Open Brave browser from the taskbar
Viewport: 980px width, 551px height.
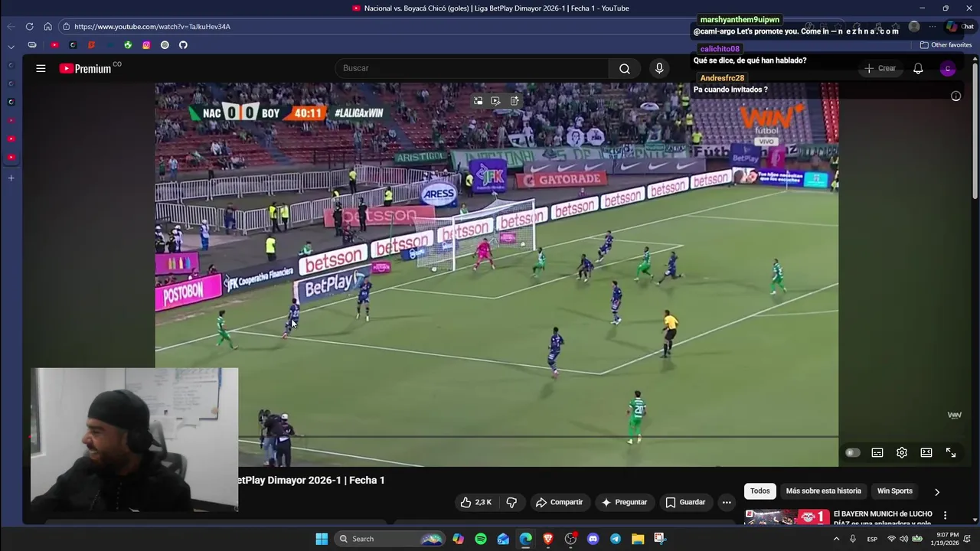(547, 539)
